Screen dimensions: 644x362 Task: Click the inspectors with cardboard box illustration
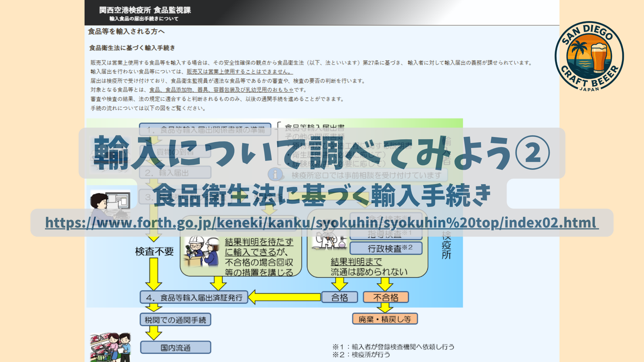coord(202,252)
